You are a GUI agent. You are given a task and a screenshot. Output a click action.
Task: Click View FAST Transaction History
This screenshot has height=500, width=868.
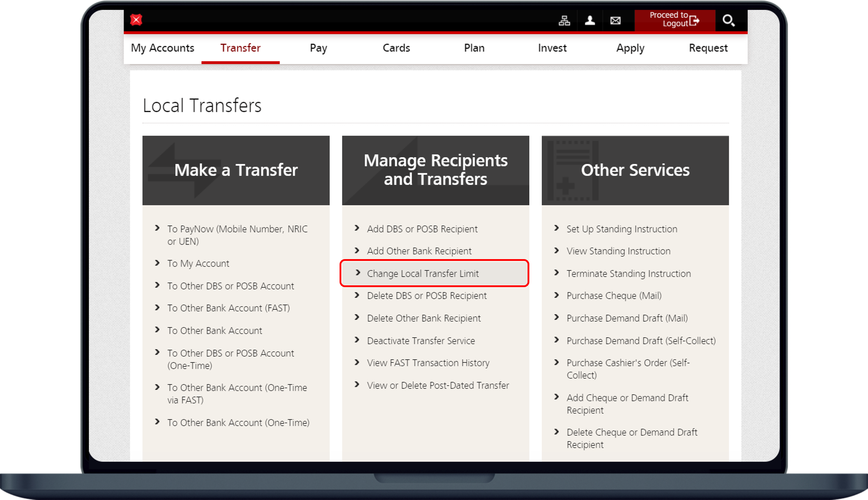tap(428, 363)
